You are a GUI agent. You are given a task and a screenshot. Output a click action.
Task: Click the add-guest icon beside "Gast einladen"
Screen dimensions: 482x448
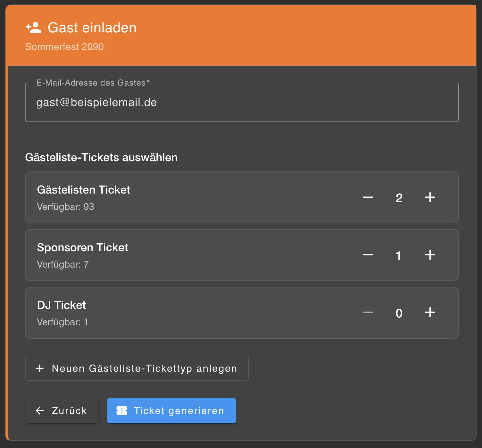33,28
